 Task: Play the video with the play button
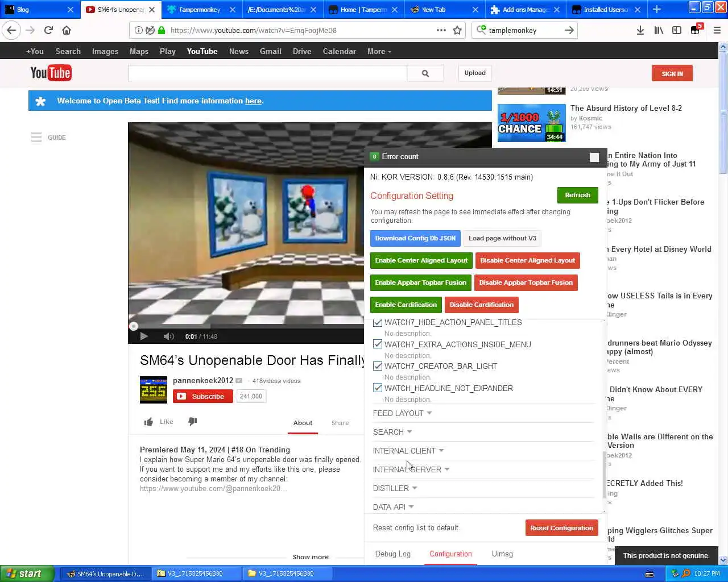(x=144, y=336)
